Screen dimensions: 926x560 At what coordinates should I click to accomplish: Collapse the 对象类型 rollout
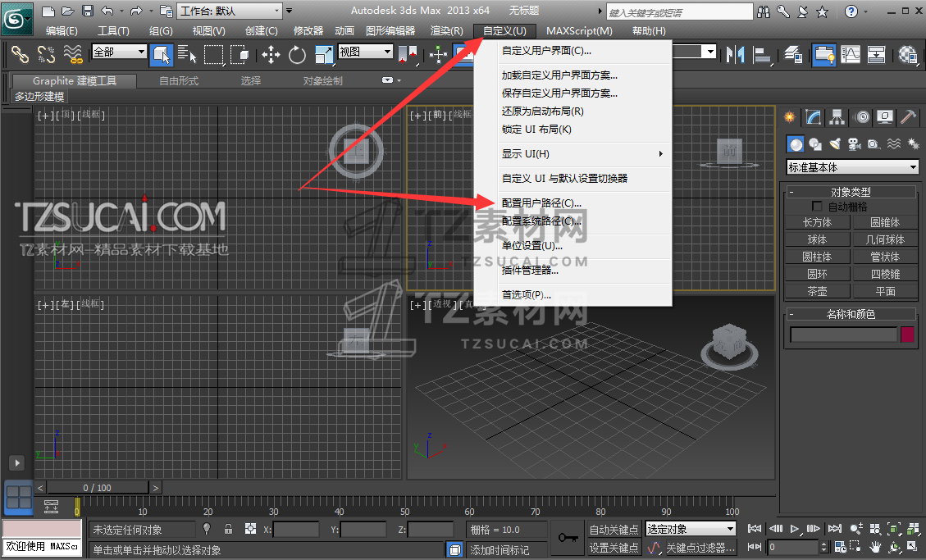[850, 192]
